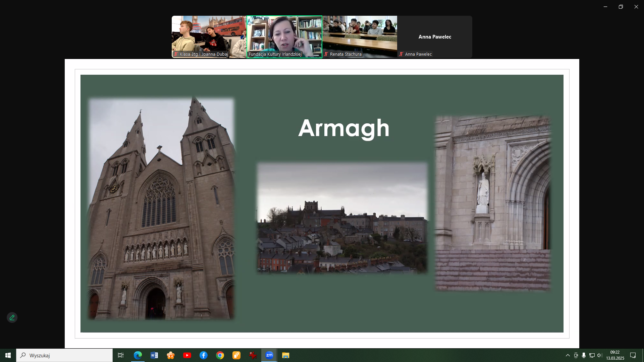Open Microsoft Edge from taskbar
The image size is (644, 362).
tap(138, 355)
